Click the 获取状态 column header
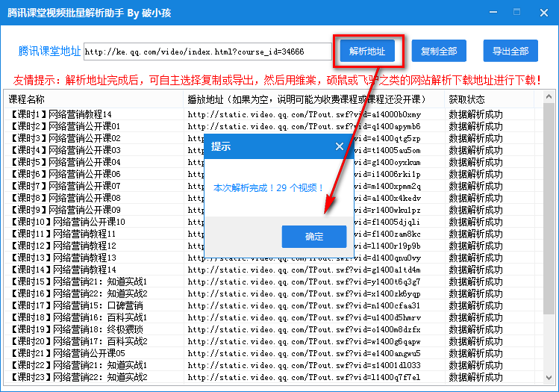 coord(489,99)
